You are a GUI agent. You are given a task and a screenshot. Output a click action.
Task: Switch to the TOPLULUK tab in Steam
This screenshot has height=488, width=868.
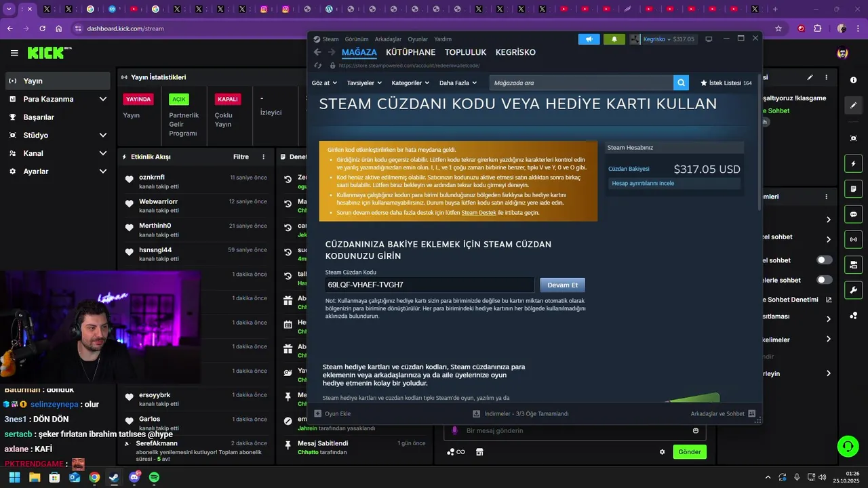pyautogui.click(x=466, y=52)
